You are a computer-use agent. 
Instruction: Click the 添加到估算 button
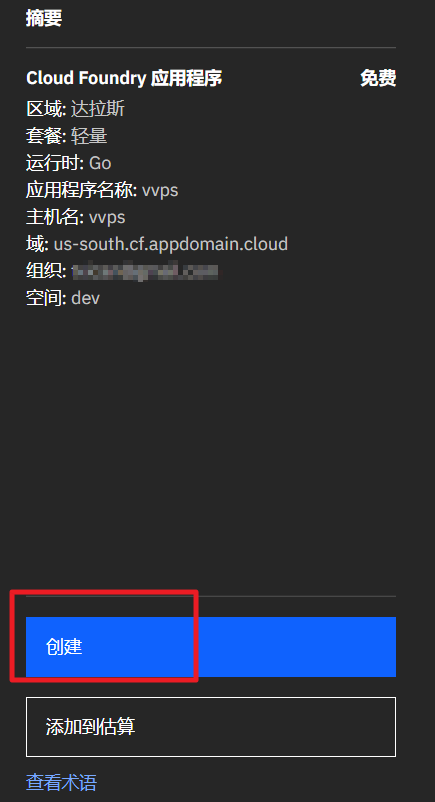click(x=211, y=726)
